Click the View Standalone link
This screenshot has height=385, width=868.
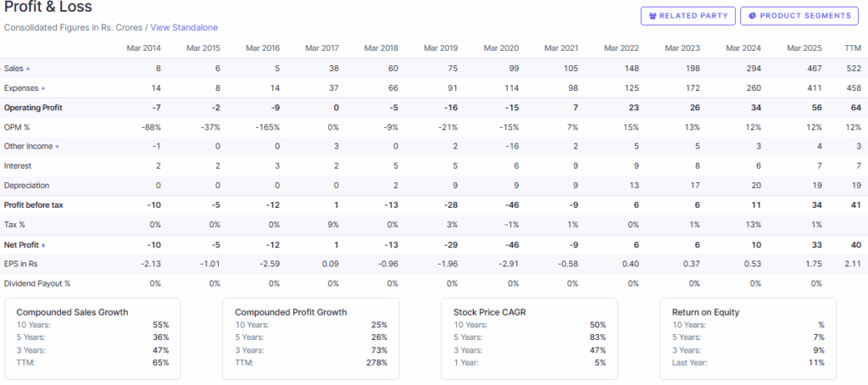click(184, 28)
